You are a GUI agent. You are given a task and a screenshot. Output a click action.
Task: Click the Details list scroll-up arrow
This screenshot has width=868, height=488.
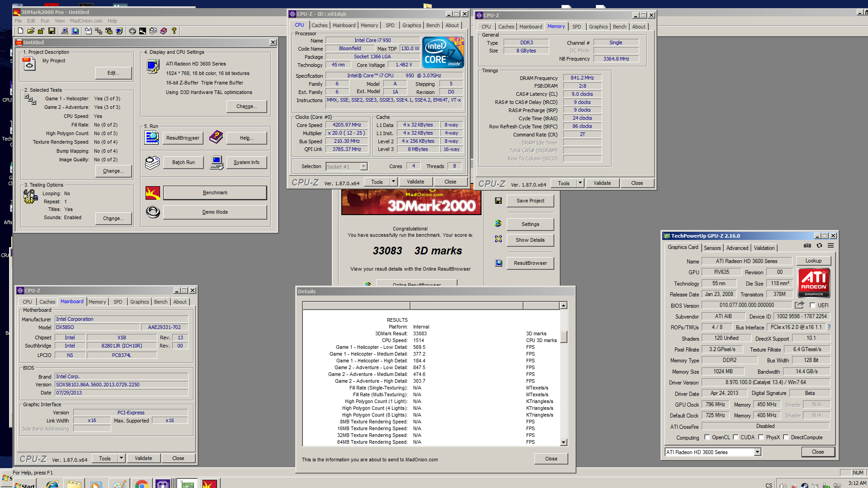coord(563,305)
